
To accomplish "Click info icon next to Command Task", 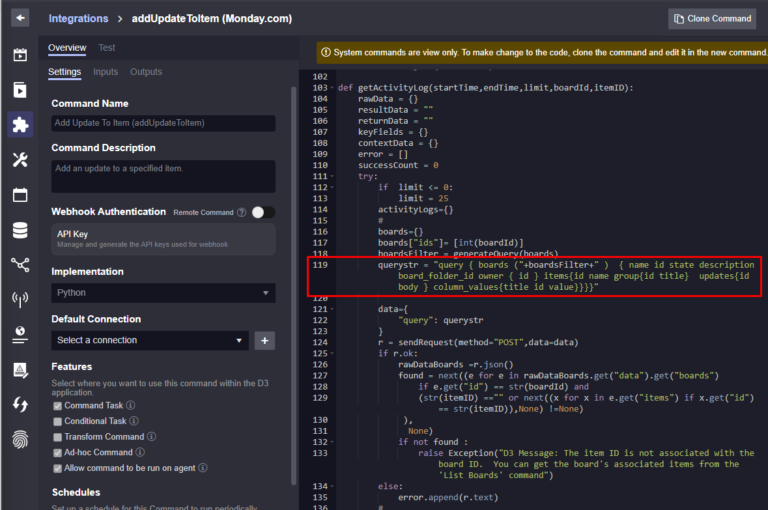I will 130,405.
